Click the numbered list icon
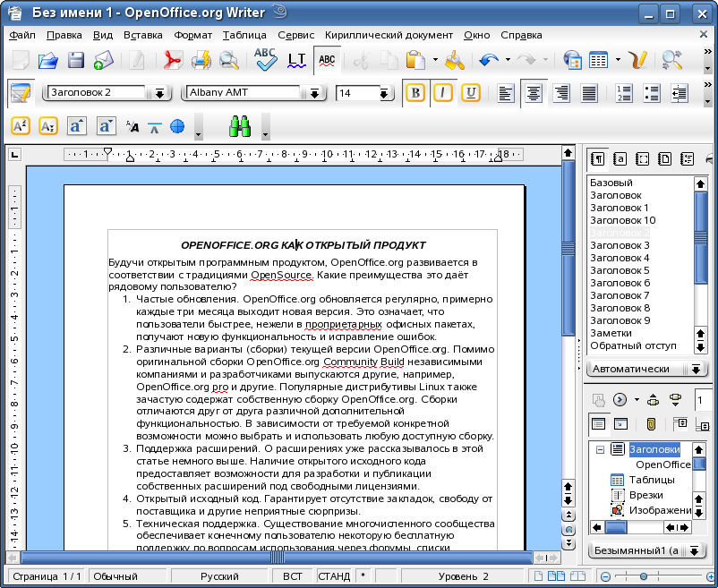Image resolution: width=718 pixels, height=588 pixels. point(624,93)
